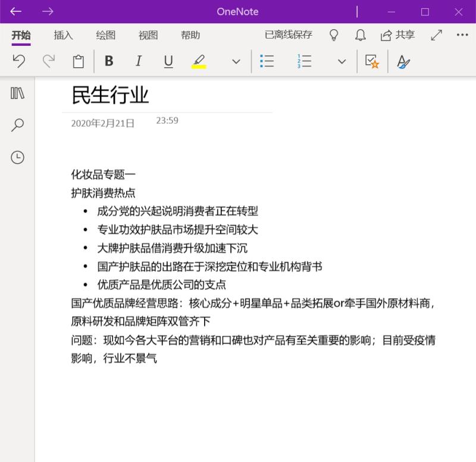Open the lightbulb Tell Me icon
The width and height of the screenshot is (476, 462).
click(x=334, y=35)
